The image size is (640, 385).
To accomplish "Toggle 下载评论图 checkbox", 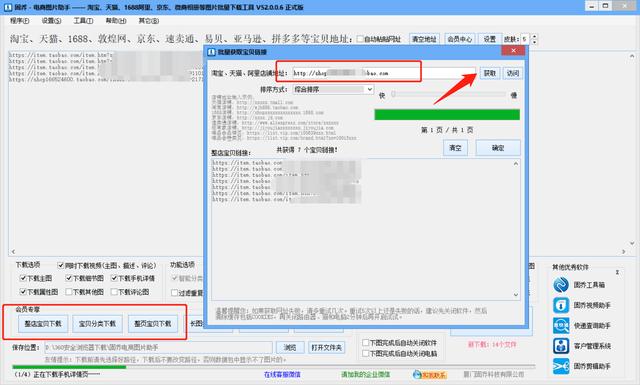I will 114,292.
